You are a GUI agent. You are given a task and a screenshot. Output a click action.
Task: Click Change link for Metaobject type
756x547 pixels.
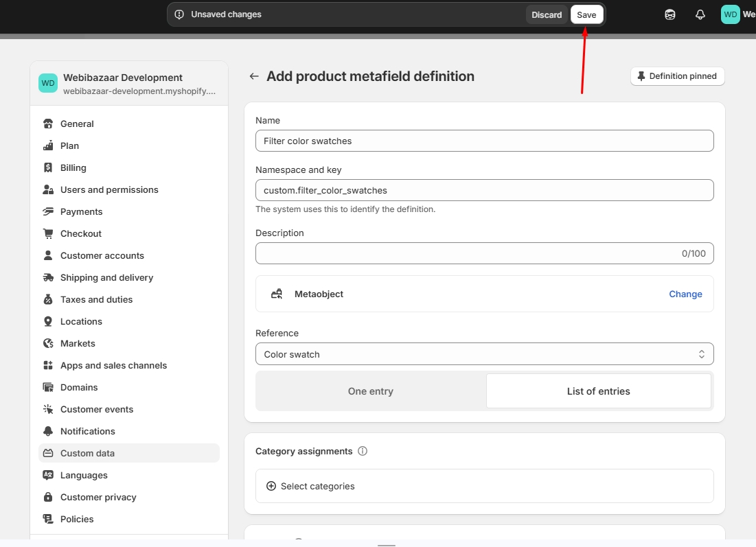(685, 294)
